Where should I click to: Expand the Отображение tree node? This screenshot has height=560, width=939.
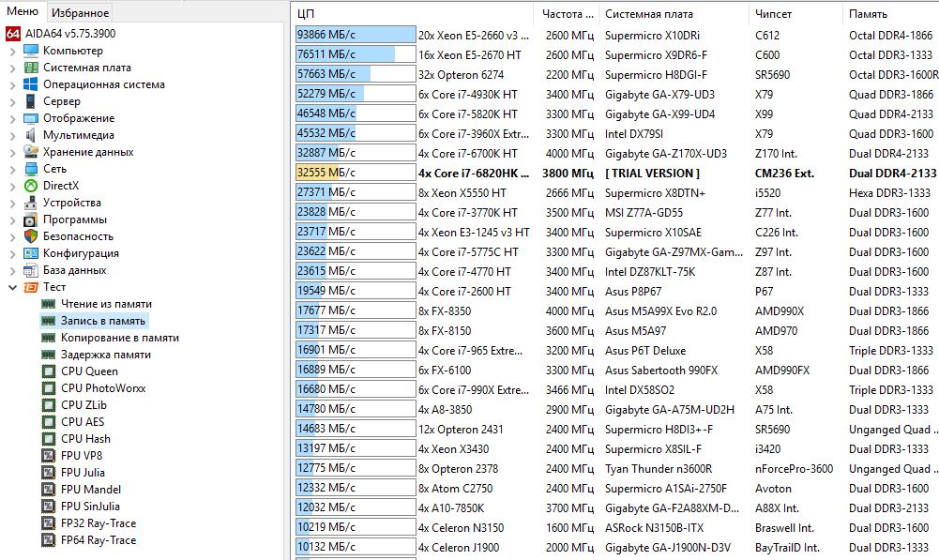click(12, 118)
